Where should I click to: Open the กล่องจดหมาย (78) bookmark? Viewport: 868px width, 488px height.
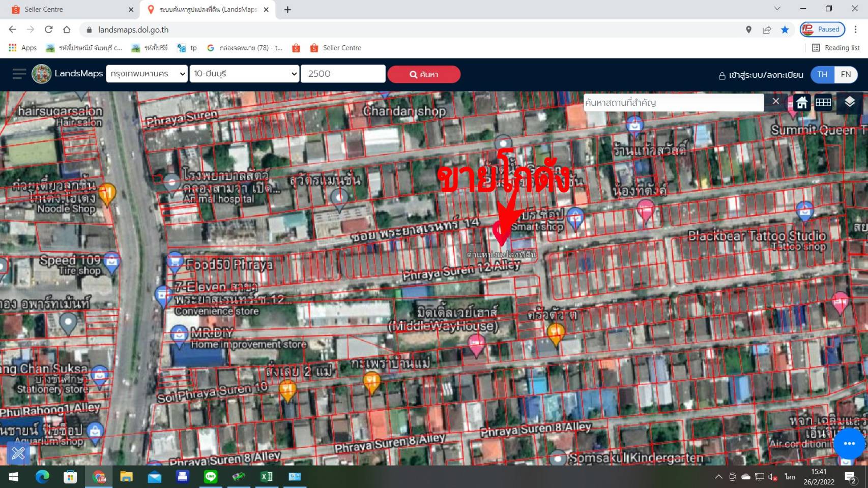point(245,48)
